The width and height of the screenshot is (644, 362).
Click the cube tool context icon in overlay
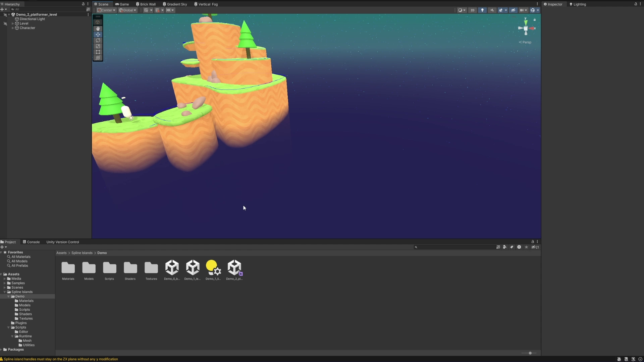pyautogui.click(x=98, y=22)
